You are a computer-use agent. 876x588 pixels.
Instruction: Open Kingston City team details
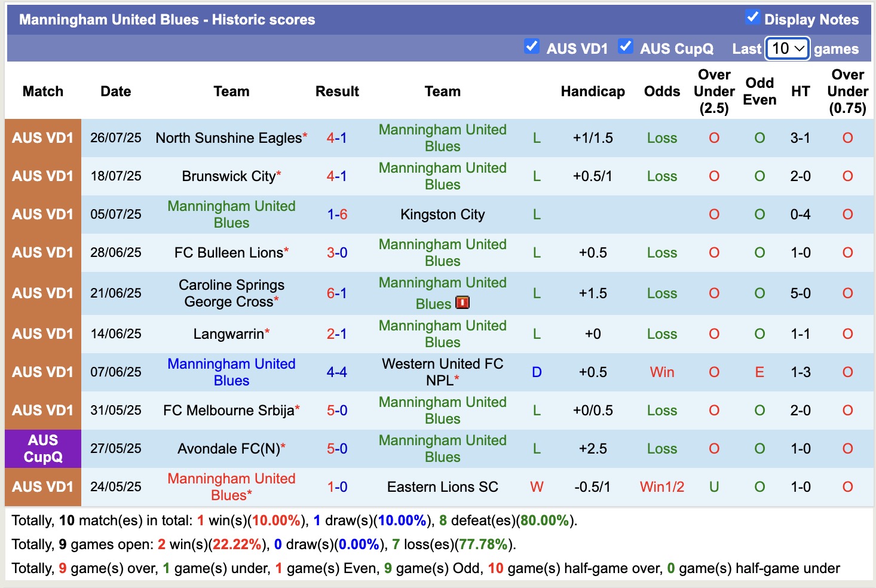click(442, 214)
